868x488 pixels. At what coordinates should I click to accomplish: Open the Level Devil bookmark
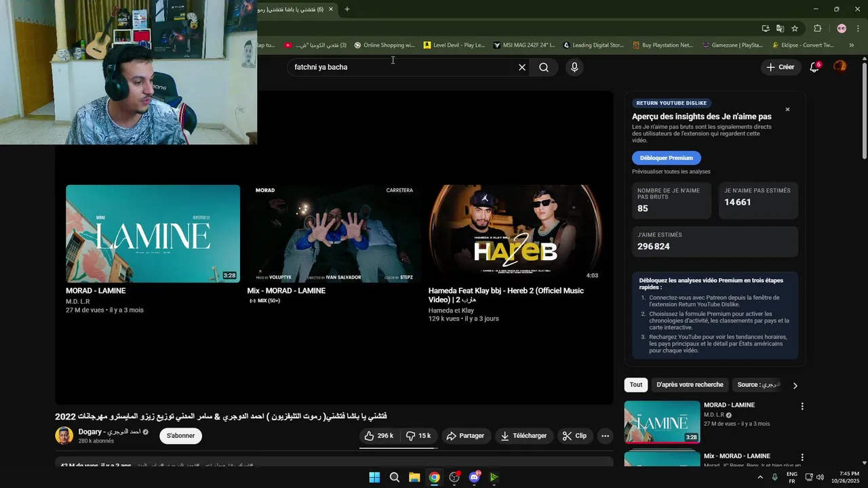pyautogui.click(x=454, y=45)
